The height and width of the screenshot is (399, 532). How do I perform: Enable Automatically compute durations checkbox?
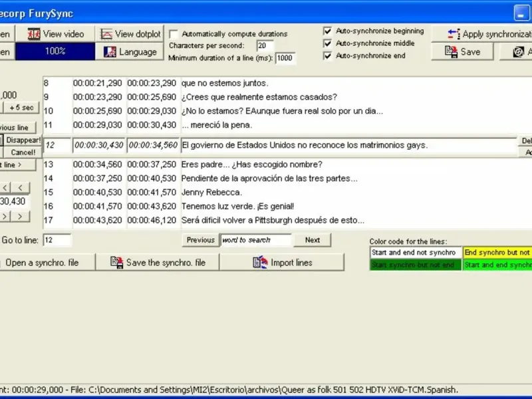174,34
